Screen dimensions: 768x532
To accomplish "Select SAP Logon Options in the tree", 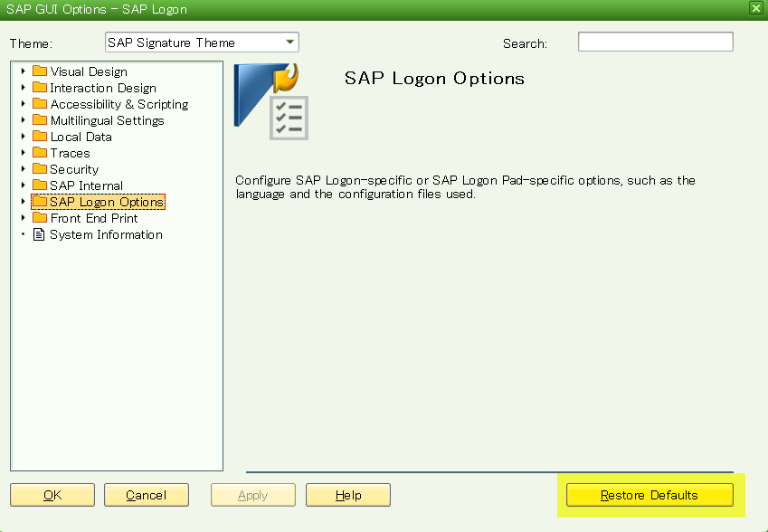I will click(x=107, y=202).
